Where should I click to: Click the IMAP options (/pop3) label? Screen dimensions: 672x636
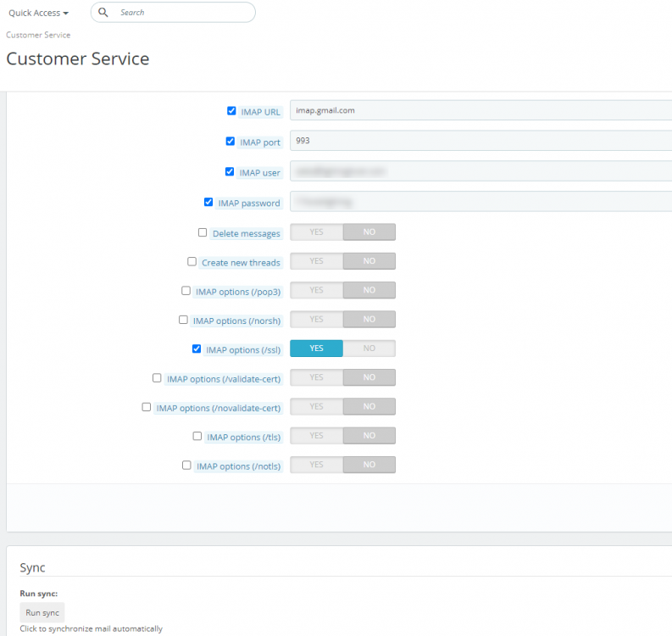click(238, 292)
